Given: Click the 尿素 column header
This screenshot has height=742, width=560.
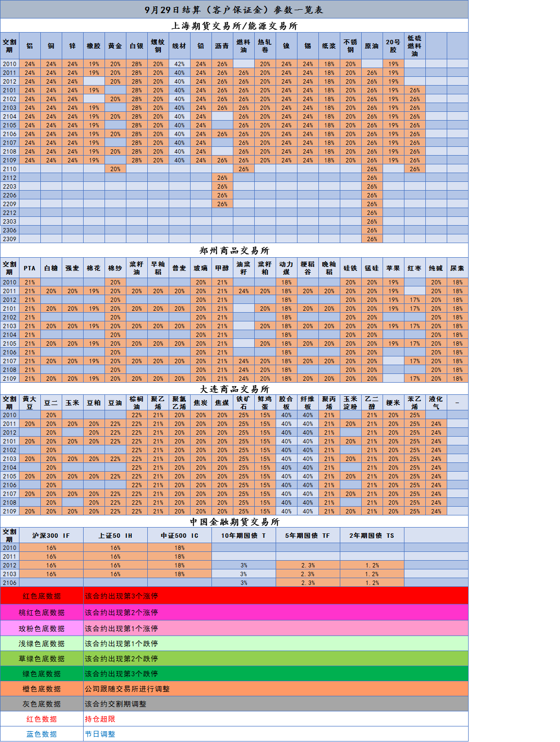Looking at the screenshot, I should tap(457, 268).
